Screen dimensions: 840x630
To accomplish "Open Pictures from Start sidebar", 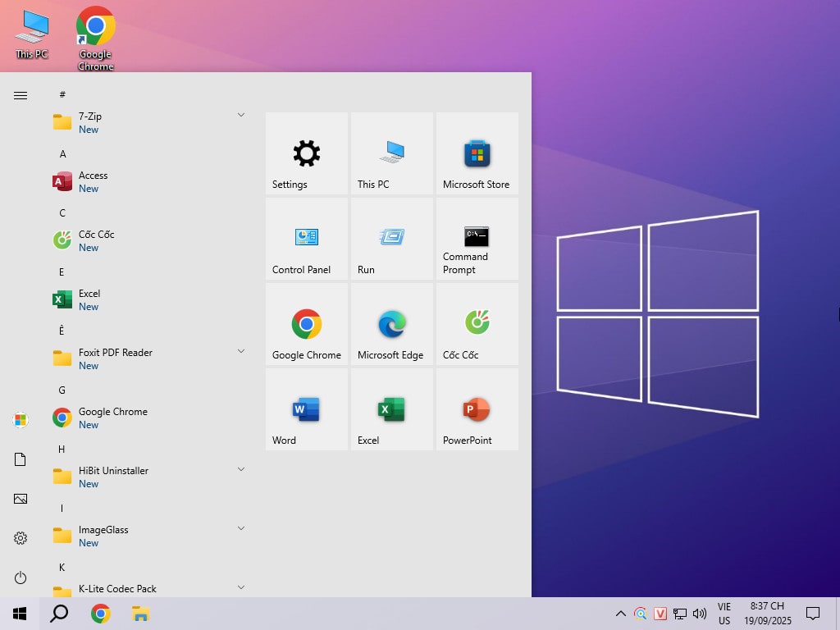I will pos(21,499).
